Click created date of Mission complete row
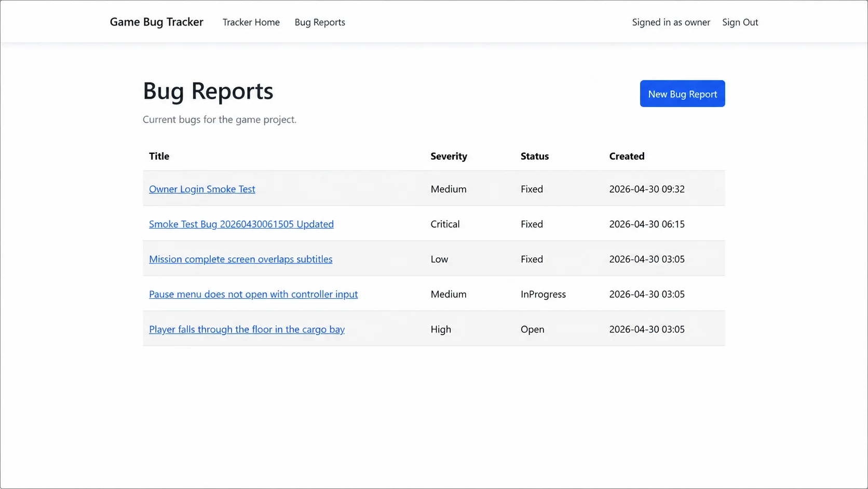 click(647, 259)
